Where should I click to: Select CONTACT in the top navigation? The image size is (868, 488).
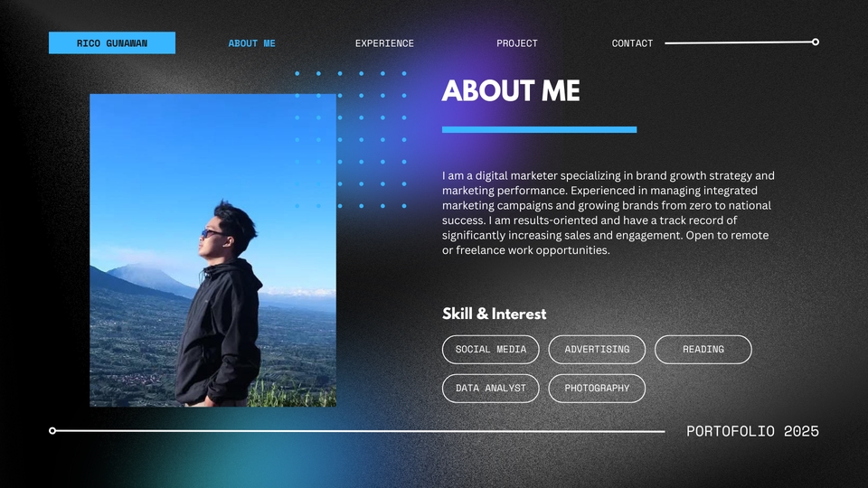pos(632,43)
